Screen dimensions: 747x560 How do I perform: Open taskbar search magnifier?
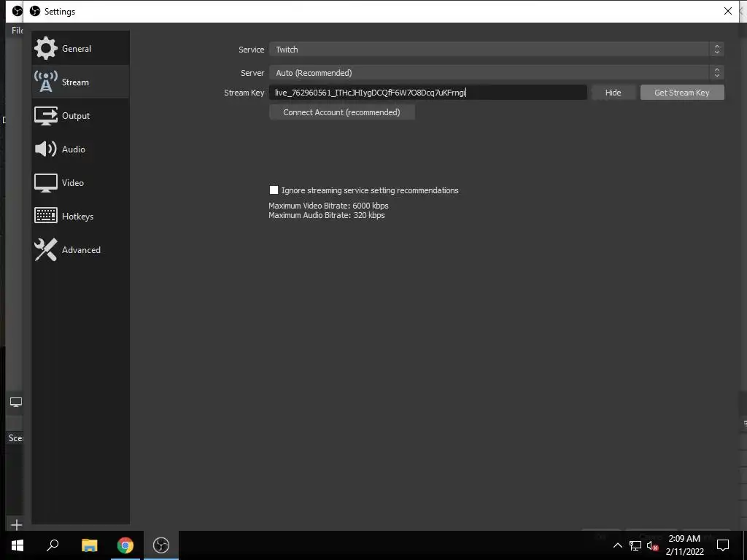[x=53, y=545]
